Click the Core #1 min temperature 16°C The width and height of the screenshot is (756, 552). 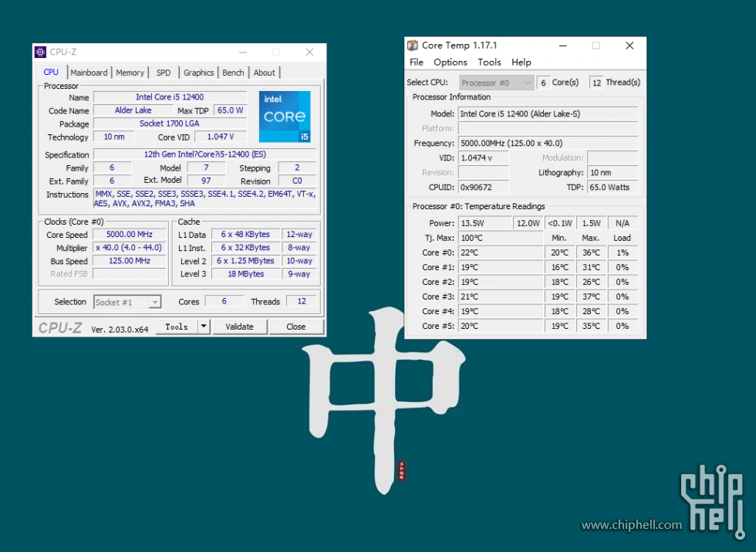tap(560, 267)
